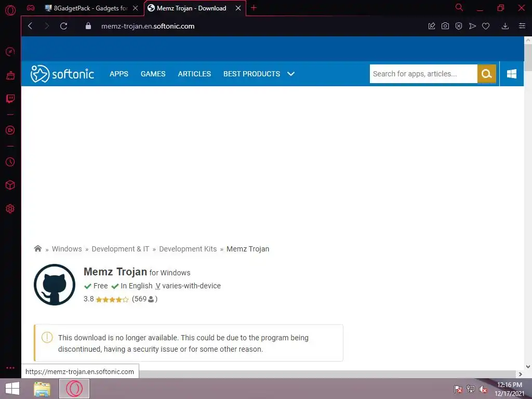532x399 pixels.
Task: Click the Softonic logo
Action: [x=62, y=74]
